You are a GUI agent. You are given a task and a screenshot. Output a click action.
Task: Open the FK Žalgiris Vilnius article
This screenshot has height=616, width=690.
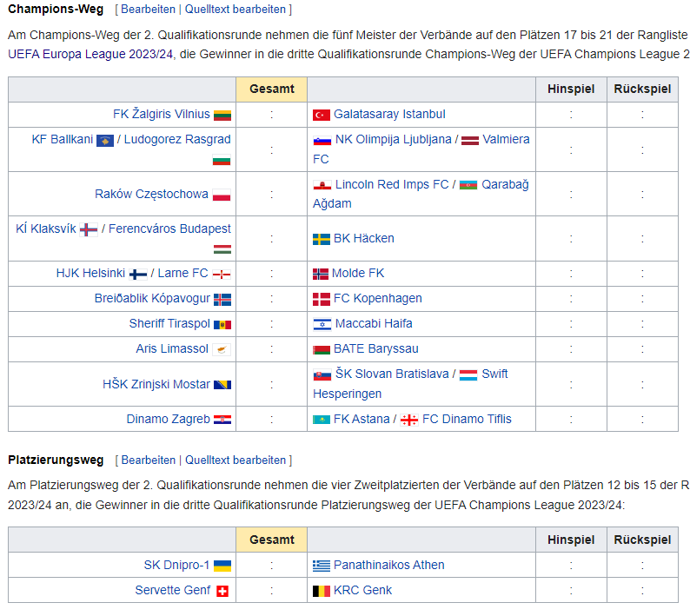[x=162, y=114]
